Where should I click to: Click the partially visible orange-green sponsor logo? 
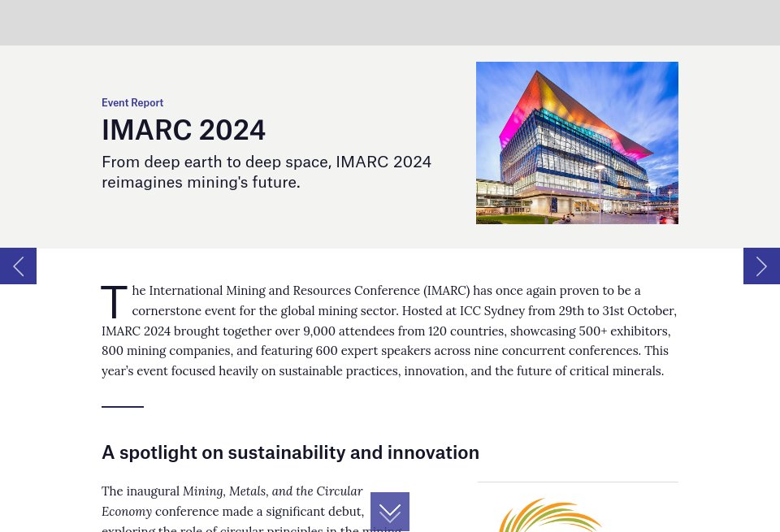pyautogui.click(x=551, y=515)
